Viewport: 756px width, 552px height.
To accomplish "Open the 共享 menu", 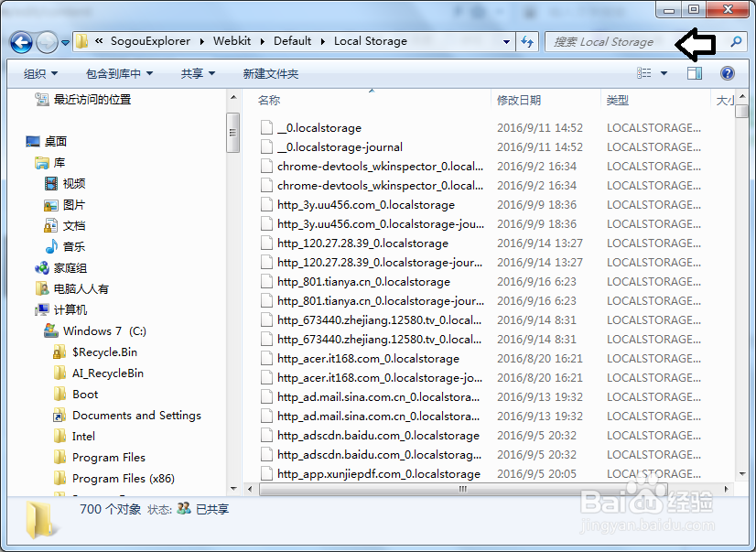I will (198, 73).
